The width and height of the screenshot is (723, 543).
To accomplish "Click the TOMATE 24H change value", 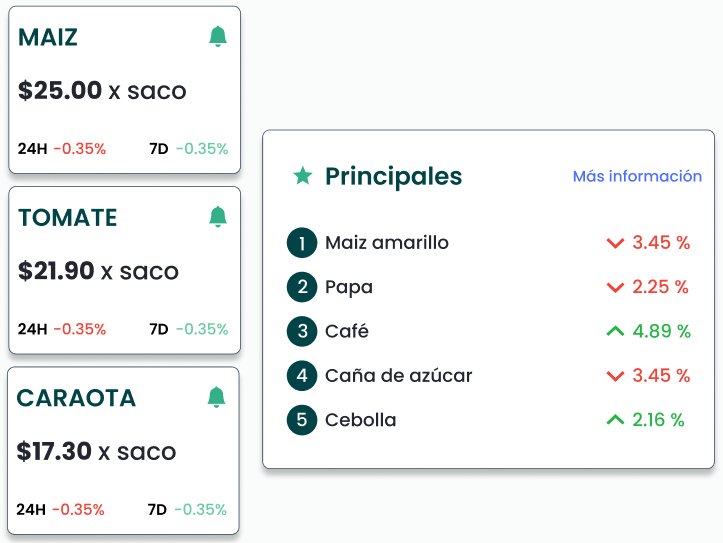I will [79, 329].
